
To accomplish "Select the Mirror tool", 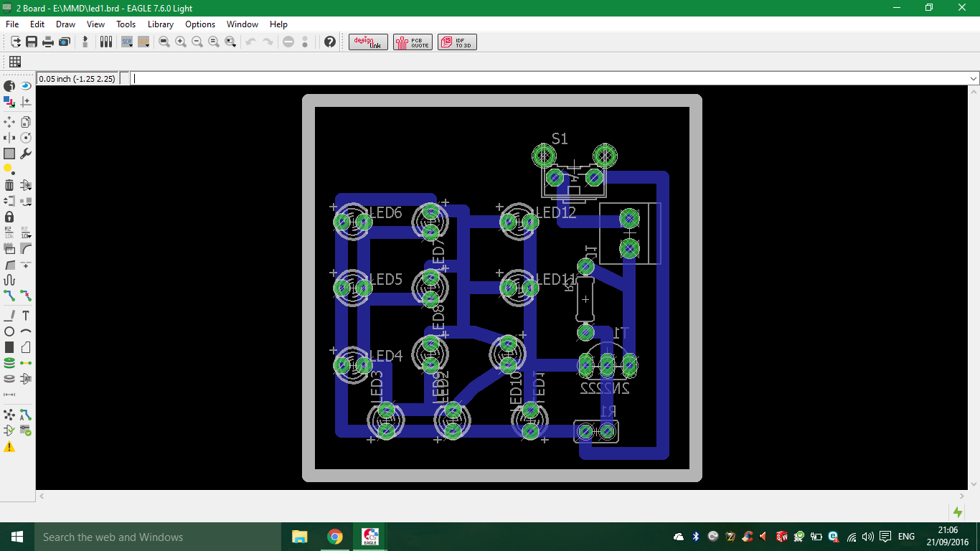I will 9,138.
